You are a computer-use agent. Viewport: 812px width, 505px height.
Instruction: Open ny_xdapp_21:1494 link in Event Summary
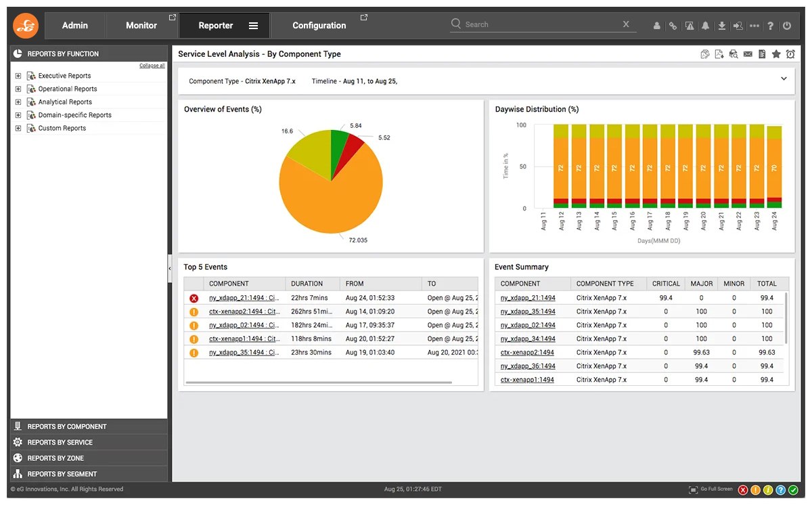528,298
